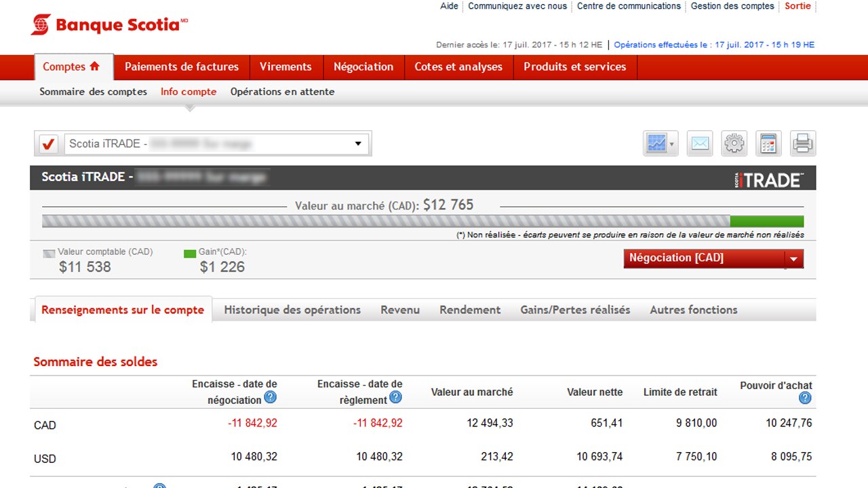868x488 pixels.
Task: Open the chart view icon
Action: coord(656,144)
